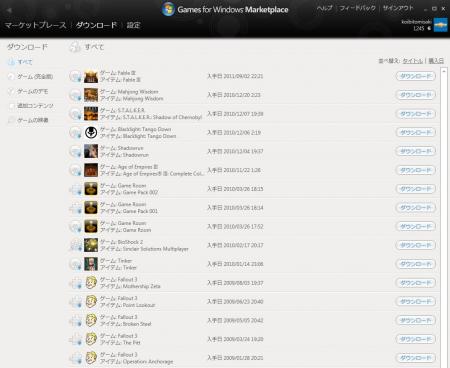The height and width of the screenshot is (368, 450).
Task: Click the disc icon on the Blacklight Tango Down row
Action: pyautogui.click(x=76, y=133)
